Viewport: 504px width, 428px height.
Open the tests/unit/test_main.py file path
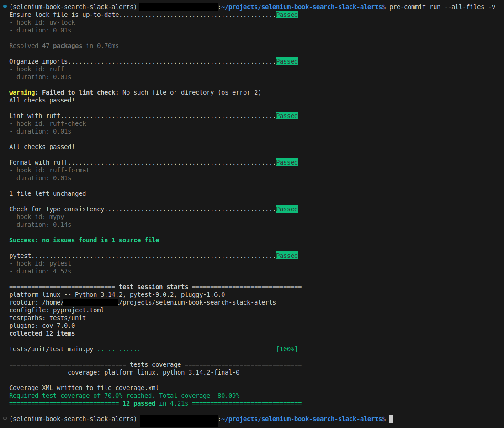click(51, 349)
